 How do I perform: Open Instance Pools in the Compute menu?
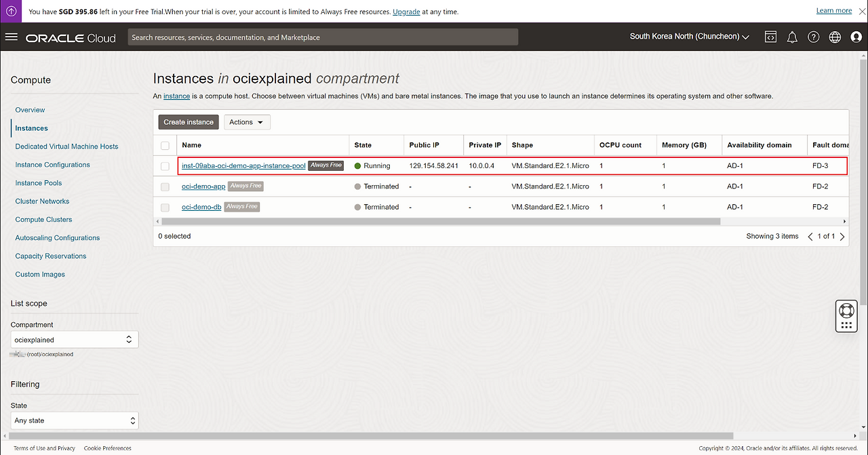click(x=39, y=183)
